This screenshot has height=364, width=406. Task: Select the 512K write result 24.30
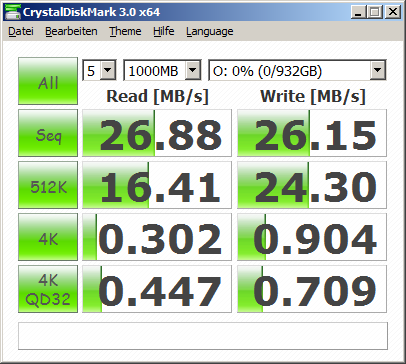coord(312,185)
